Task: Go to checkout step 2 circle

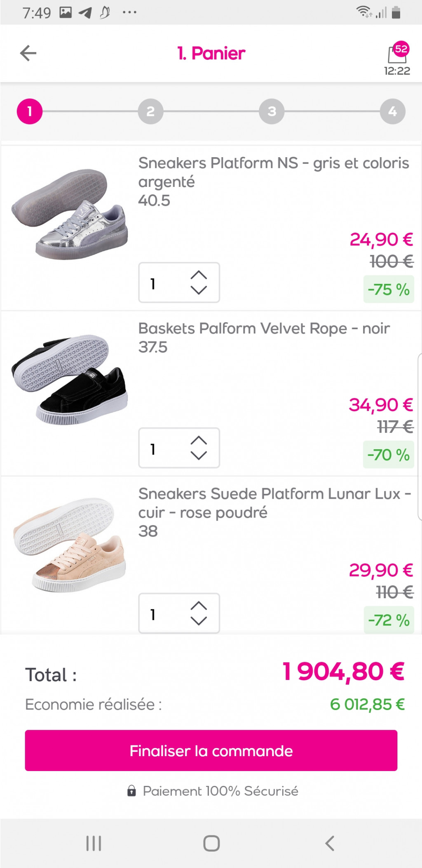Action: tap(150, 111)
